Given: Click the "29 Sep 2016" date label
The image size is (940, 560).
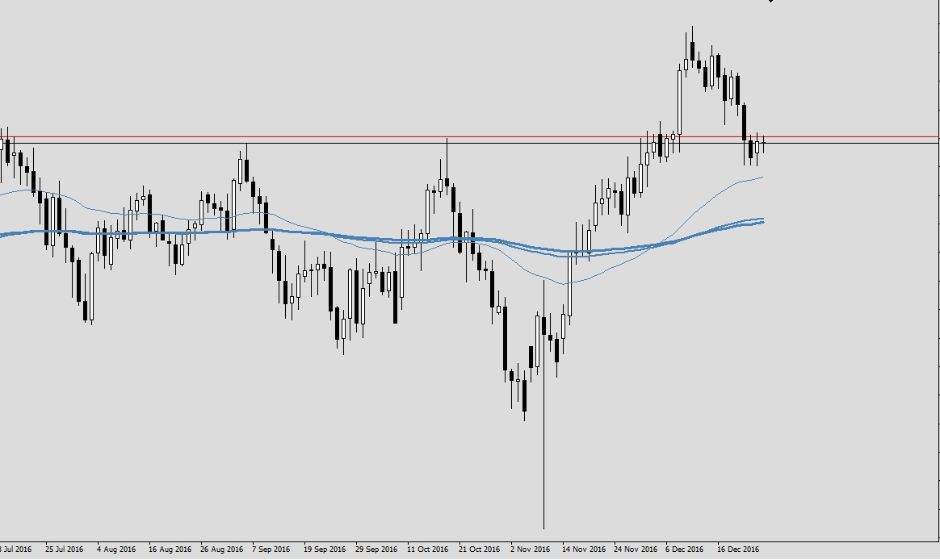Looking at the screenshot, I should (x=376, y=550).
